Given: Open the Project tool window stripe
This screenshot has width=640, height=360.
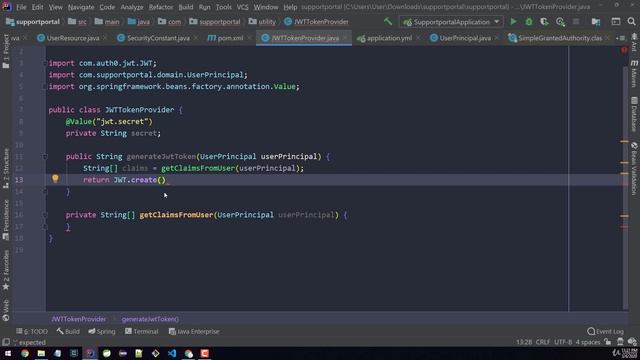Looking at the screenshot, I should pyautogui.click(x=6, y=51).
